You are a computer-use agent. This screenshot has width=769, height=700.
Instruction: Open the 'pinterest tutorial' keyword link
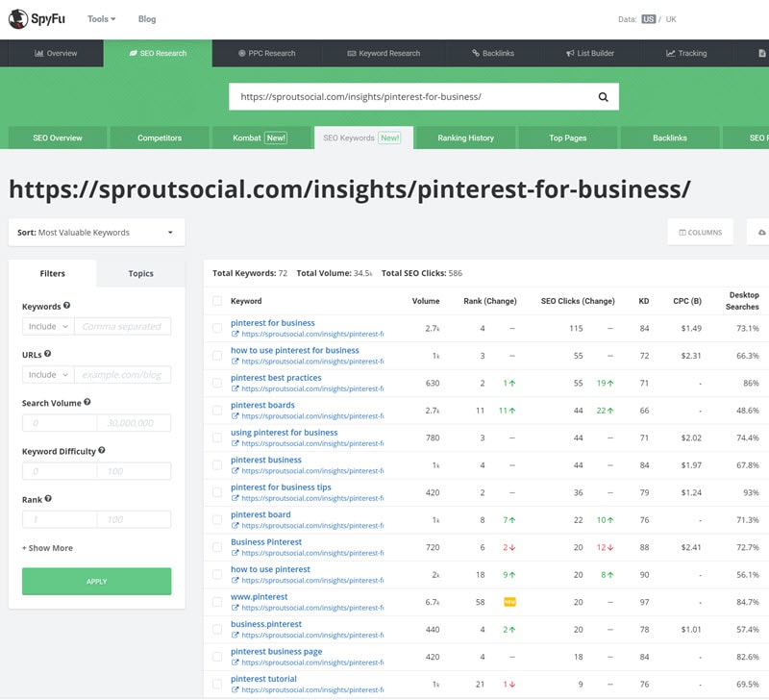click(x=263, y=679)
